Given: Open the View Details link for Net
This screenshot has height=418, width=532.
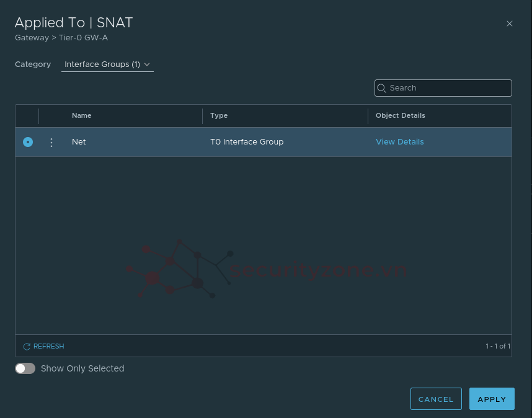Looking at the screenshot, I should [x=400, y=142].
